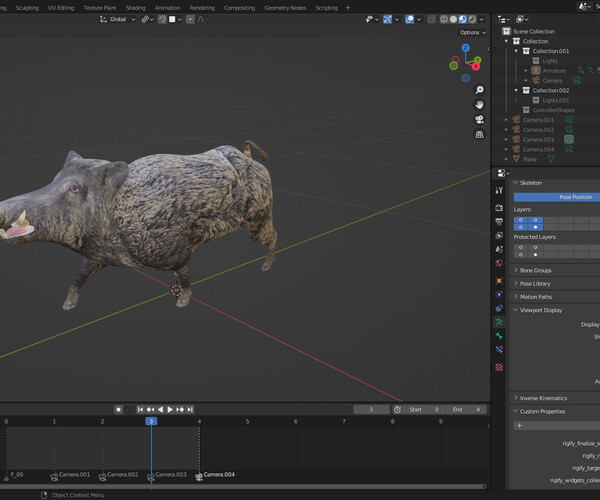Click the Pose Position button

pos(557,197)
